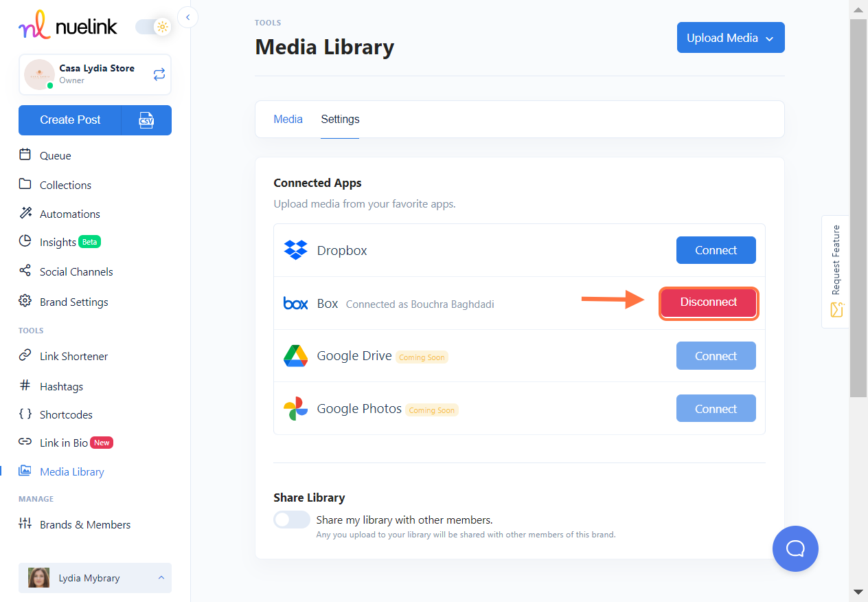Click the page scrollbar up arrow
This screenshot has width=868, height=602.
[858, 10]
